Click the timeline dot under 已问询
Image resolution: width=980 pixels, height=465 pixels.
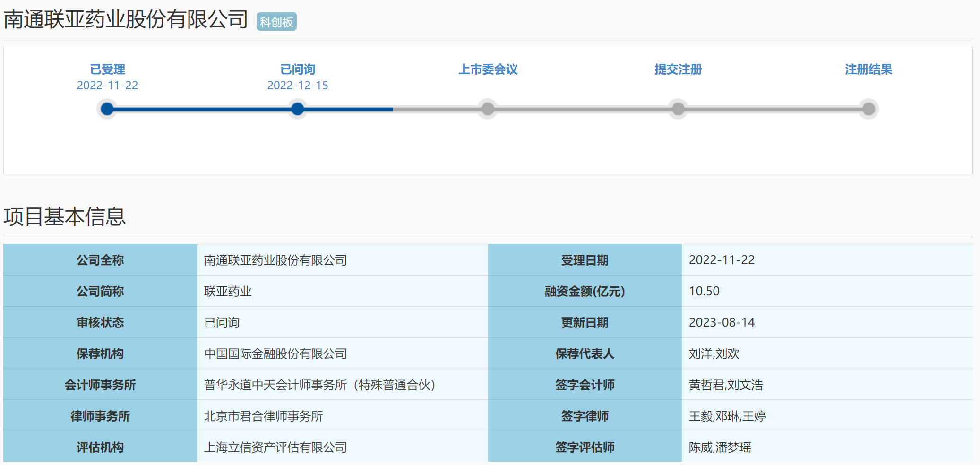[x=298, y=109]
